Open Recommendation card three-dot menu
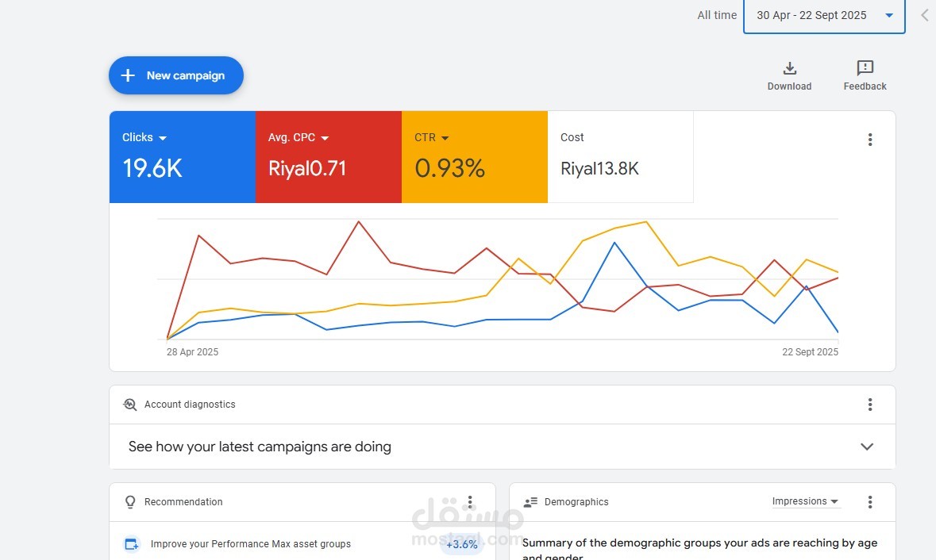This screenshot has width=936, height=560. click(x=470, y=502)
